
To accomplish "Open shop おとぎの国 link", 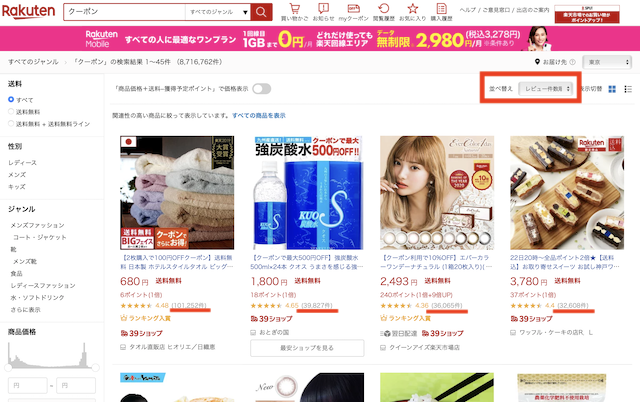I will point(274,332).
